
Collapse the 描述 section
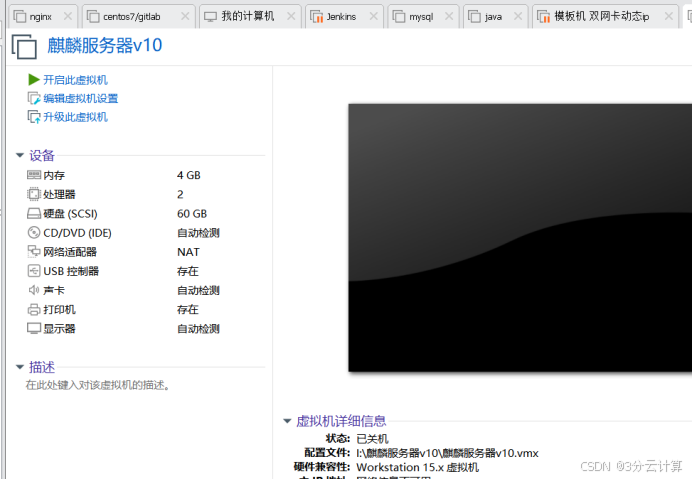(19, 367)
